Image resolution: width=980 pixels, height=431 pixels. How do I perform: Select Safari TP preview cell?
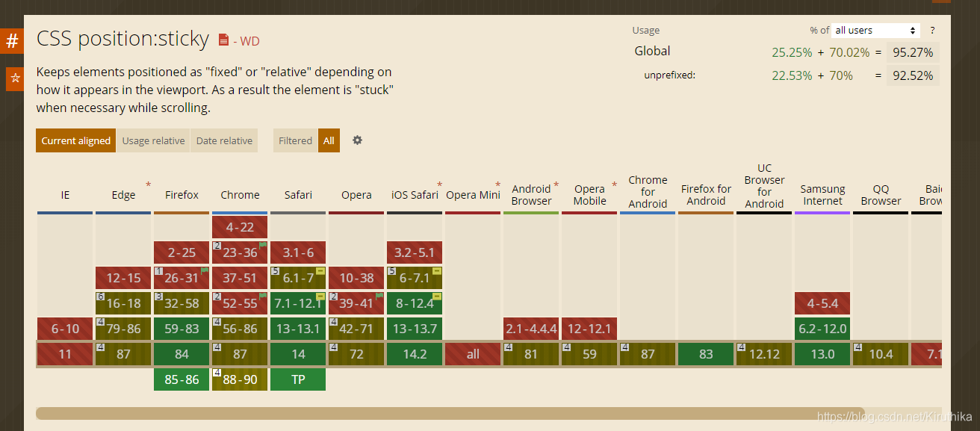[x=298, y=379]
